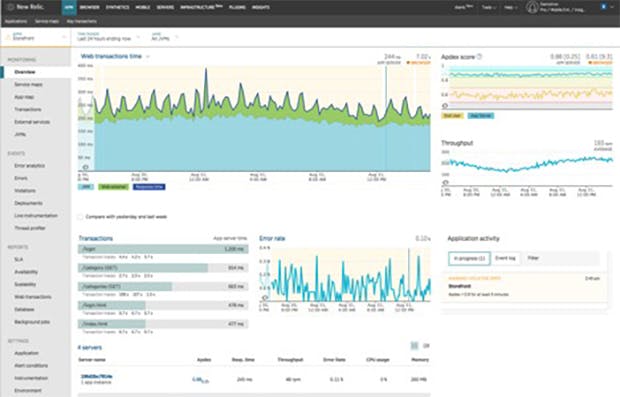Click the Filter field in Application activity
The height and width of the screenshot is (397, 620).
[561, 259]
